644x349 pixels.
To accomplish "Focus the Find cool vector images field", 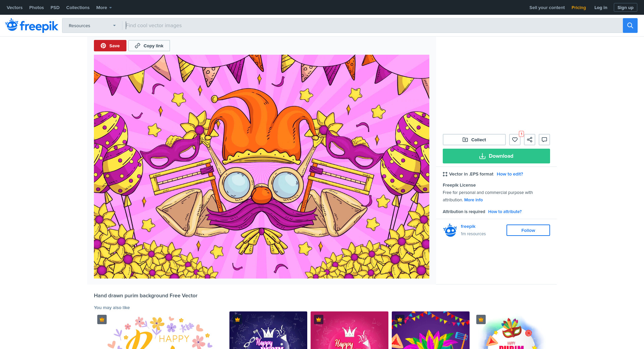I will (372, 26).
